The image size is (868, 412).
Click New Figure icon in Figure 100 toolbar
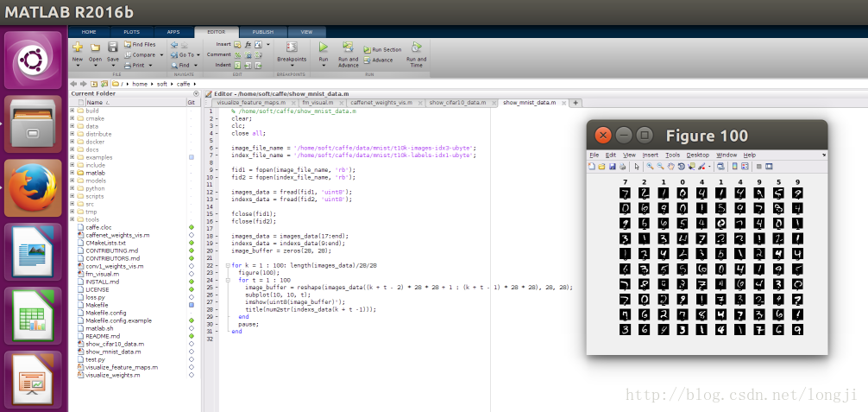click(x=591, y=166)
